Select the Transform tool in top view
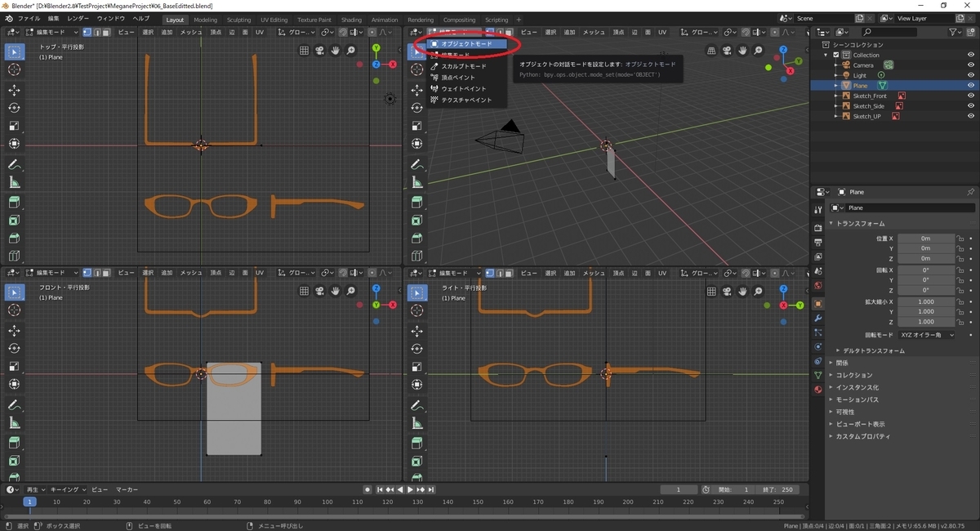This screenshot has height=531, width=980. pyautogui.click(x=14, y=145)
